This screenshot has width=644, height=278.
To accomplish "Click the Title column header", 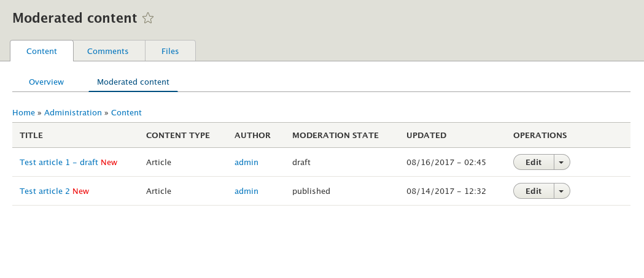I will pos(31,135).
